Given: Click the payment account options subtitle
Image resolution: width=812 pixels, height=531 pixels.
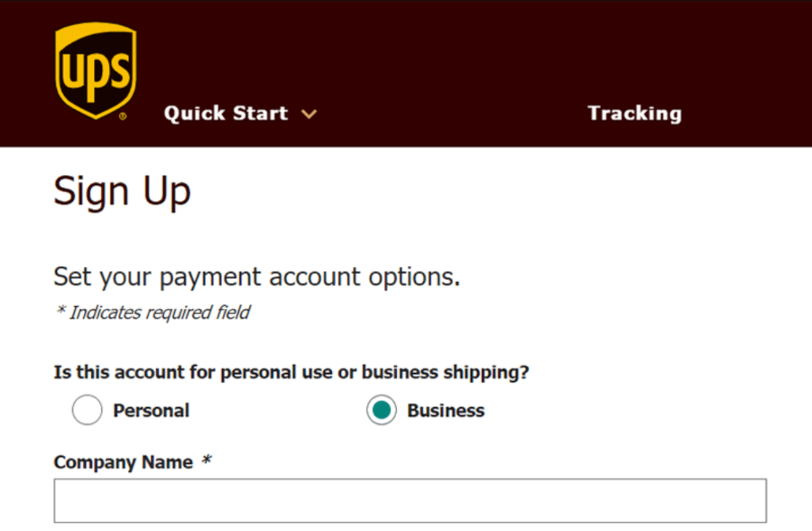Looking at the screenshot, I should (x=256, y=276).
